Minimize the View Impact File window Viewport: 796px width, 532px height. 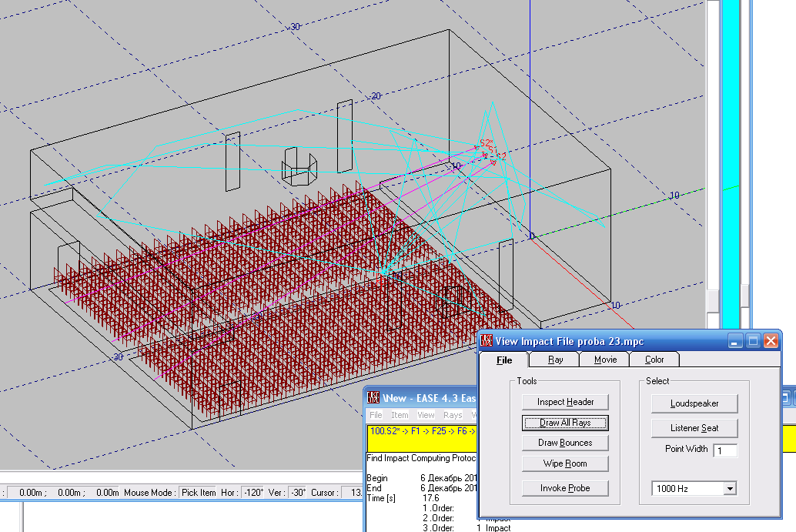[x=735, y=340]
